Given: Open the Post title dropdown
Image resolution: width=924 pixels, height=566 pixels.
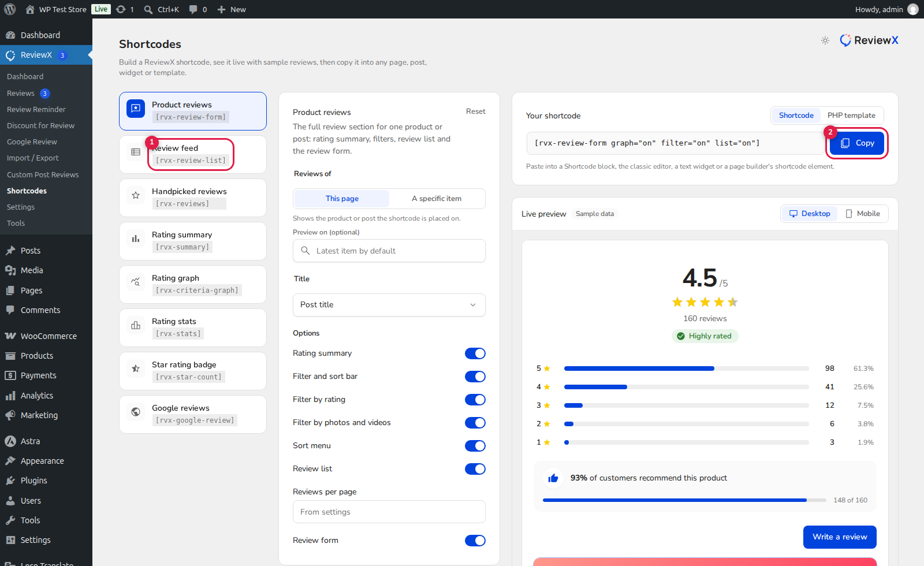Looking at the screenshot, I should coord(389,305).
